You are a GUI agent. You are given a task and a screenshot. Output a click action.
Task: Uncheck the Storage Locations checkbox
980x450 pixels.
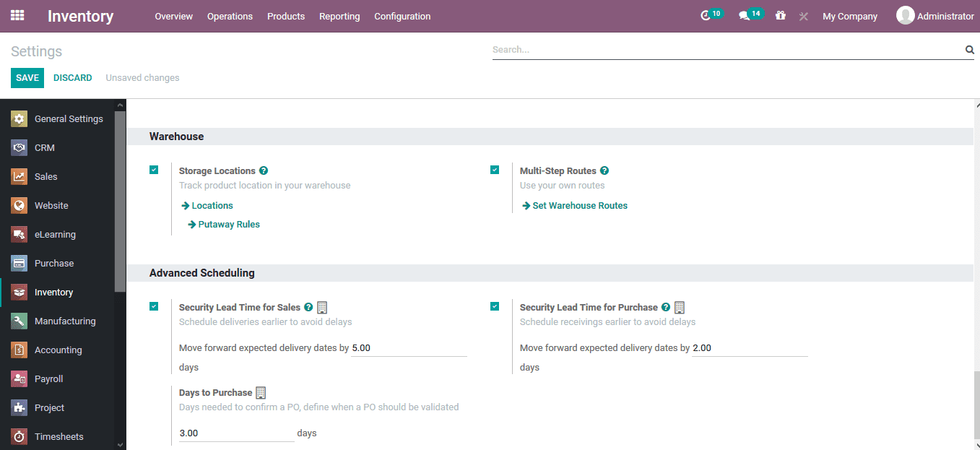coord(154,169)
